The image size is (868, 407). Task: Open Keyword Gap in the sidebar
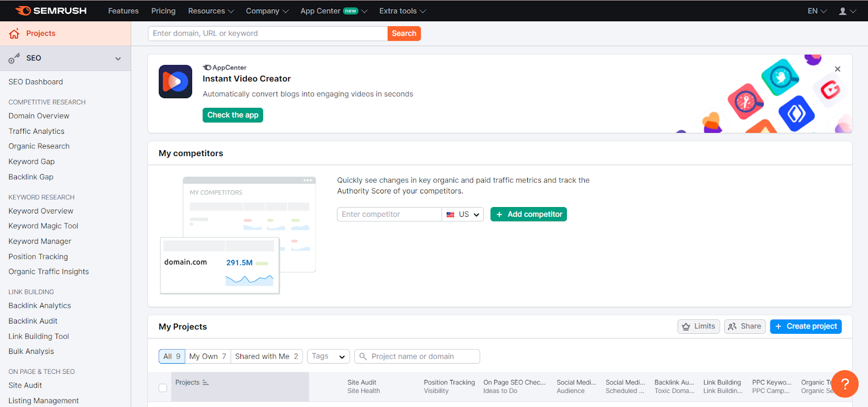(31, 161)
